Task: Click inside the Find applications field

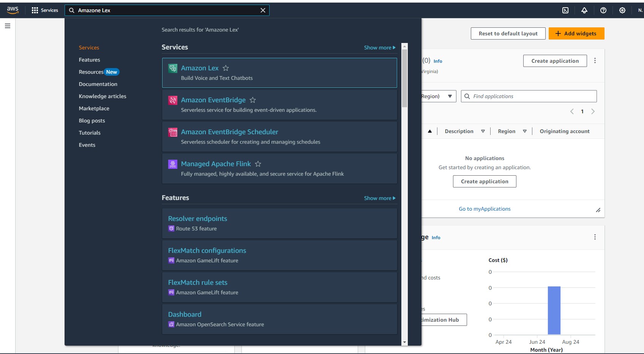Action: point(528,96)
